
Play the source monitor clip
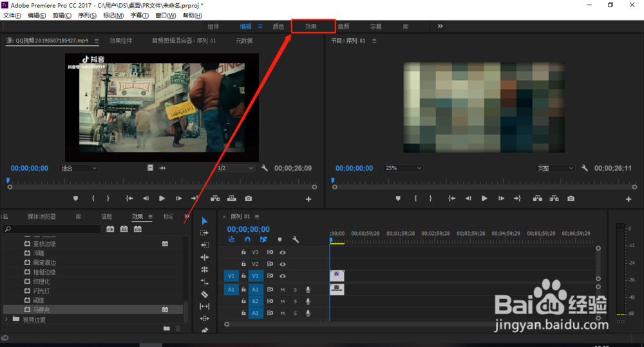coord(162,198)
